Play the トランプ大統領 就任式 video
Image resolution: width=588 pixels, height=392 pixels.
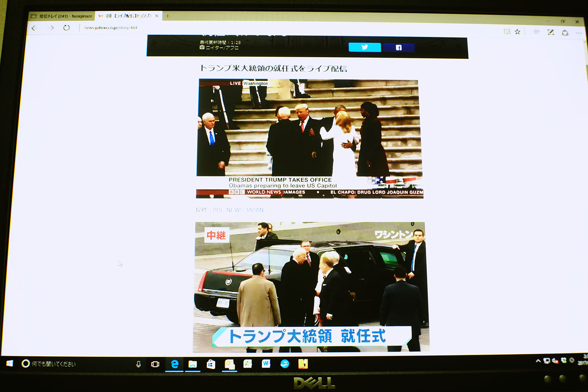311,287
